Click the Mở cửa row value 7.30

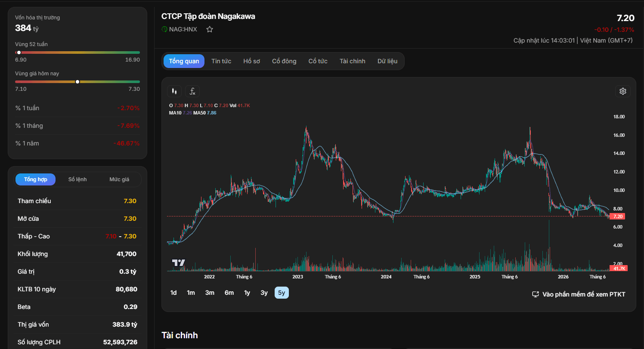tap(130, 219)
